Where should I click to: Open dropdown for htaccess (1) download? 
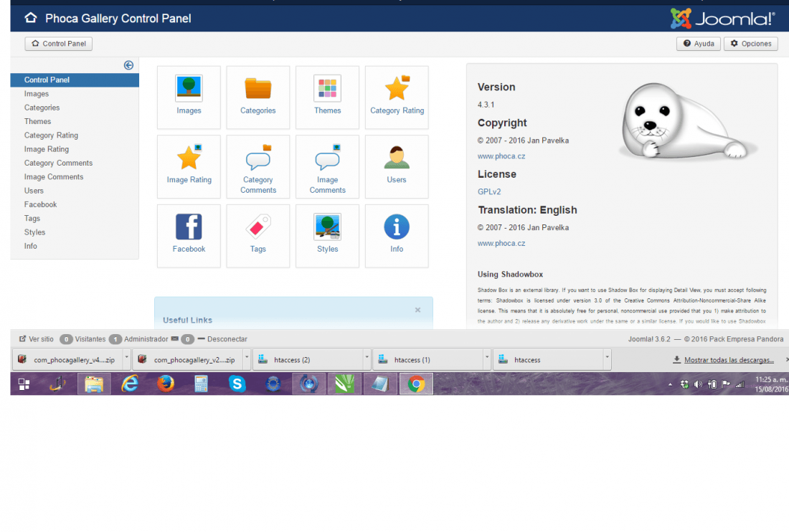(x=487, y=359)
